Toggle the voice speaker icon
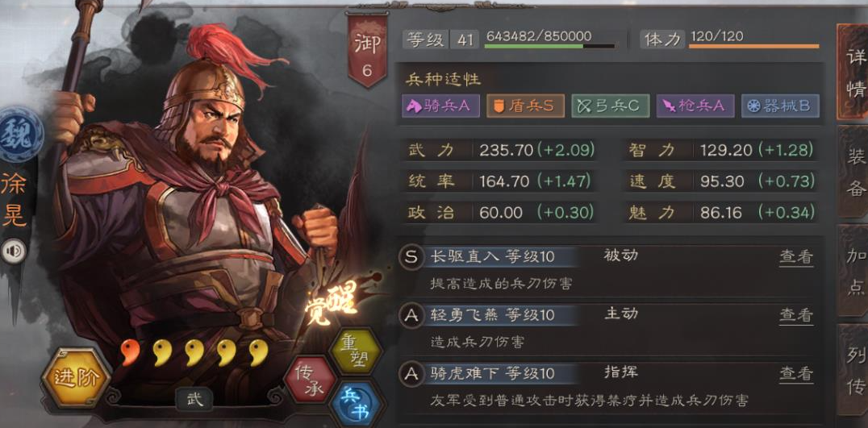The width and height of the screenshot is (868, 428). [14, 251]
